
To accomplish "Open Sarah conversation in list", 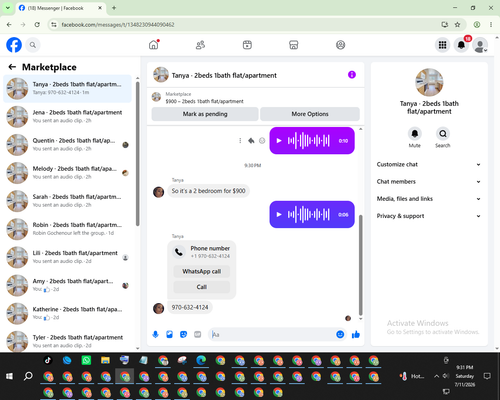I will click(x=67, y=201).
